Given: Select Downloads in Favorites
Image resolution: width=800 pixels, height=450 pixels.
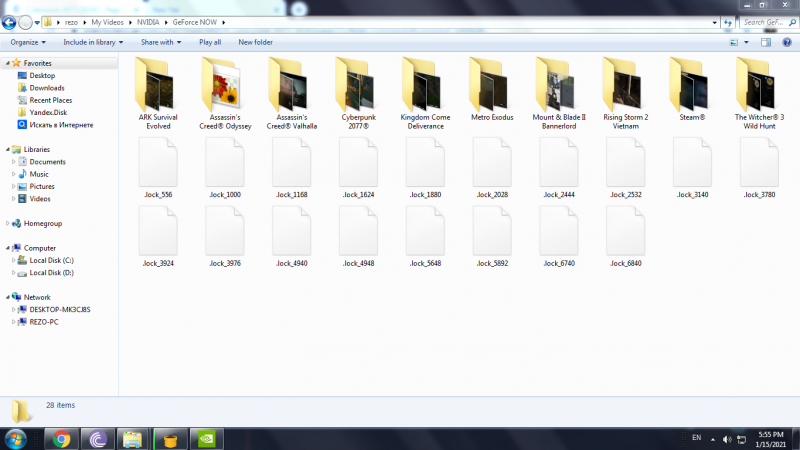Looking at the screenshot, I should 46,88.
